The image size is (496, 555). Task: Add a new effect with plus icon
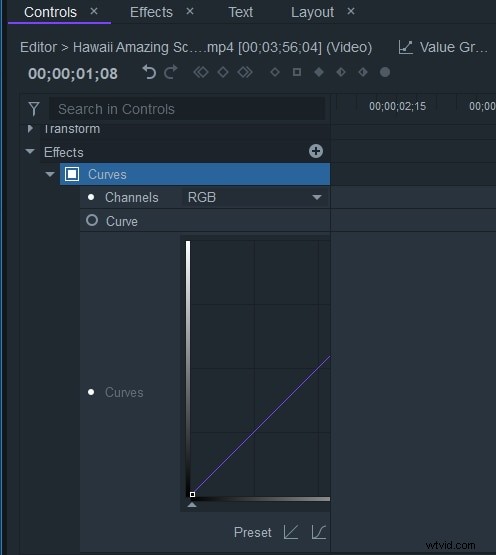click(x=315, y=151)
